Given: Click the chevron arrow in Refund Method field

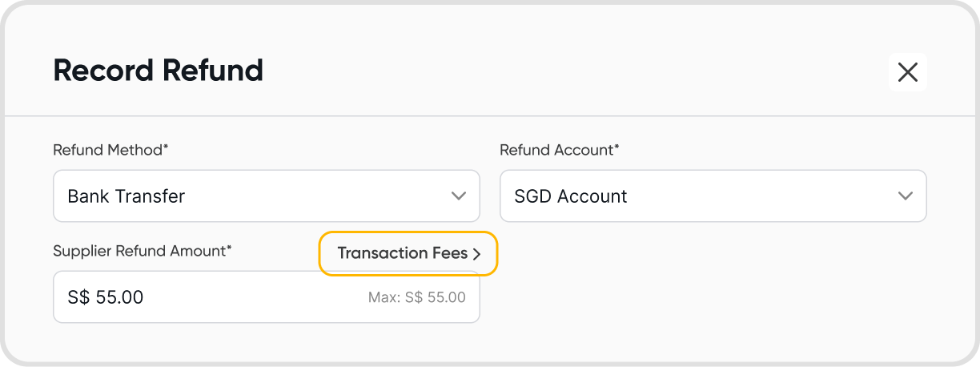Looking at the screenshot, I should [459, 196].
